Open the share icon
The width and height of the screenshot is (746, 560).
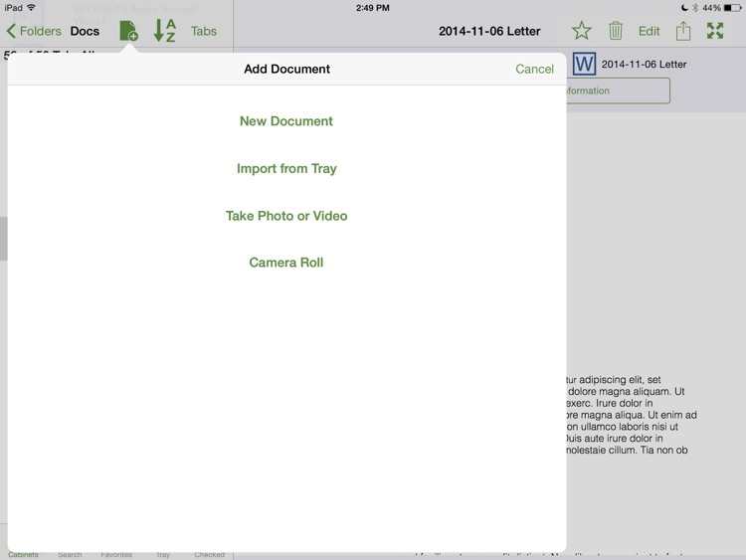[x=683, y=31]
